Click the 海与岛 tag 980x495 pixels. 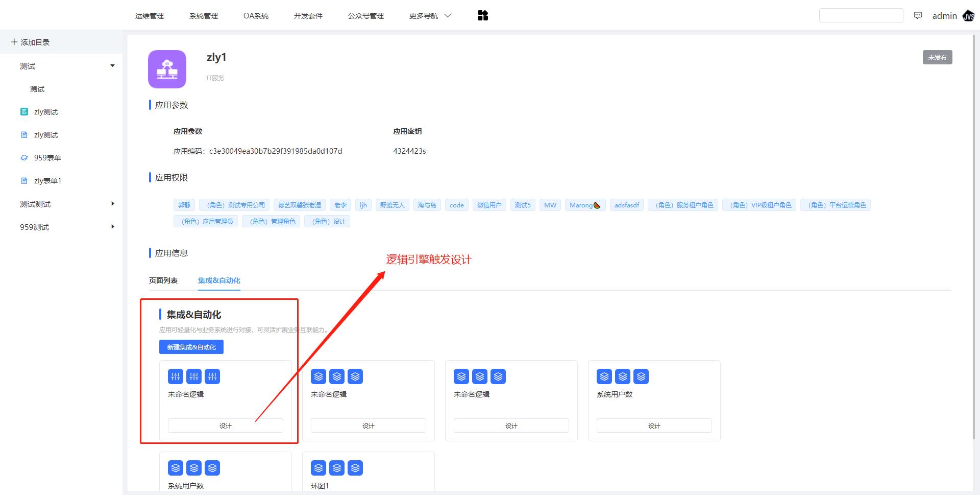click(427, 205)
